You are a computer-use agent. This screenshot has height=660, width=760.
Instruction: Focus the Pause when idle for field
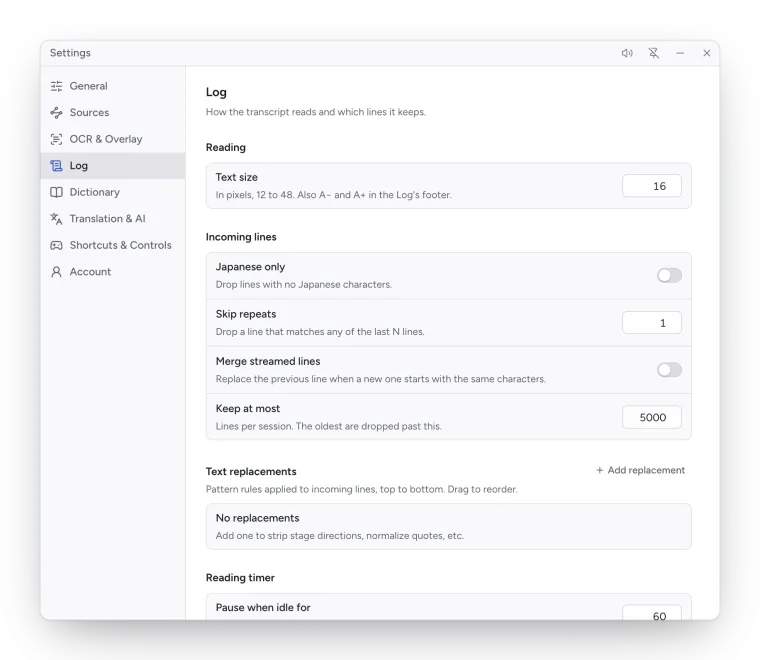(x=652, y=613)
